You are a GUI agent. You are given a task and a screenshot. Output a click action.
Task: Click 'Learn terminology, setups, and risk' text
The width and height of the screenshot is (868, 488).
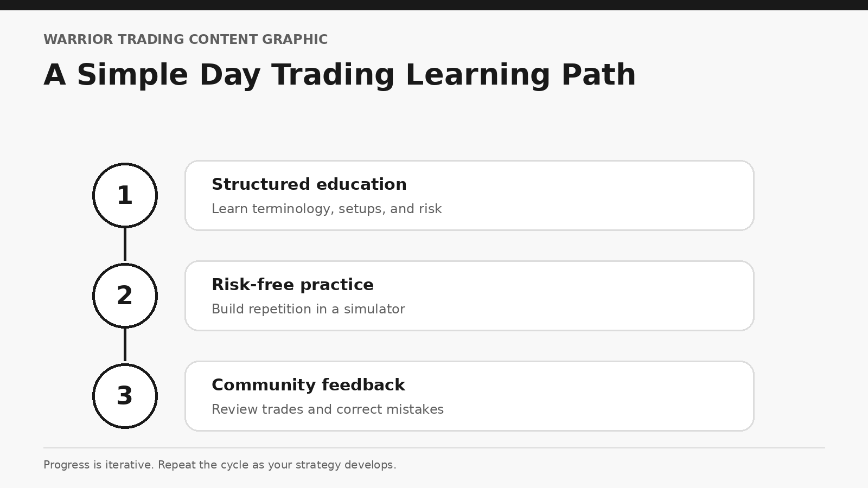click(x=327, y=209)
